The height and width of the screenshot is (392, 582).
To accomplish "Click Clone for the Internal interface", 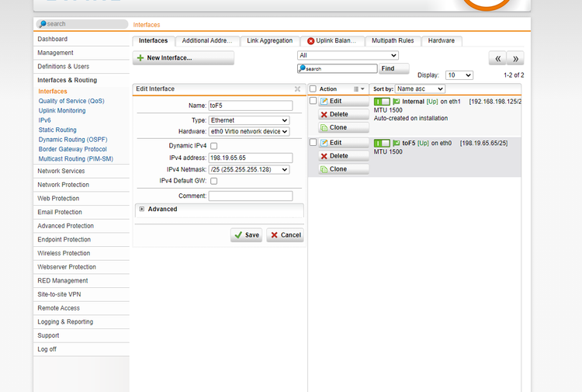I will (x=343, y=127).
